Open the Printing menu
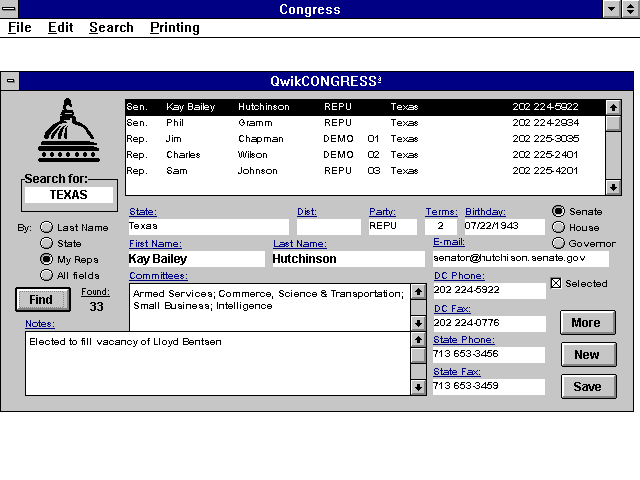This screenshot has height=480, width=640. click(175, 28)
